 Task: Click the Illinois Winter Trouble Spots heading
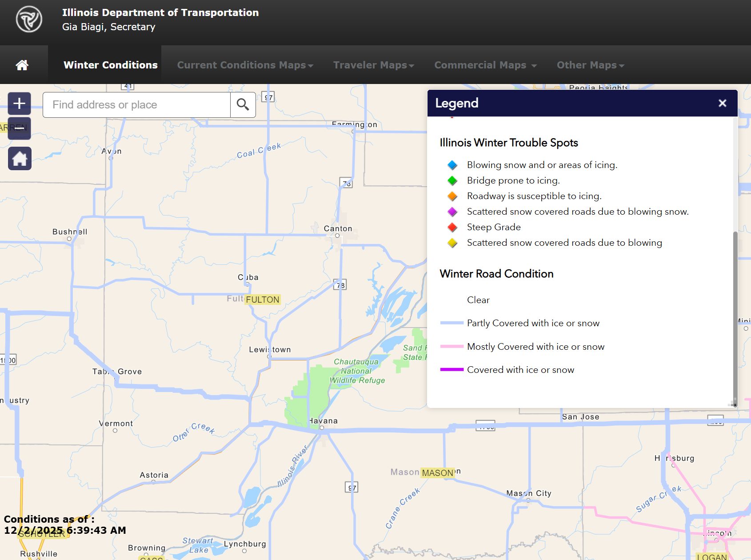[509, 143]
